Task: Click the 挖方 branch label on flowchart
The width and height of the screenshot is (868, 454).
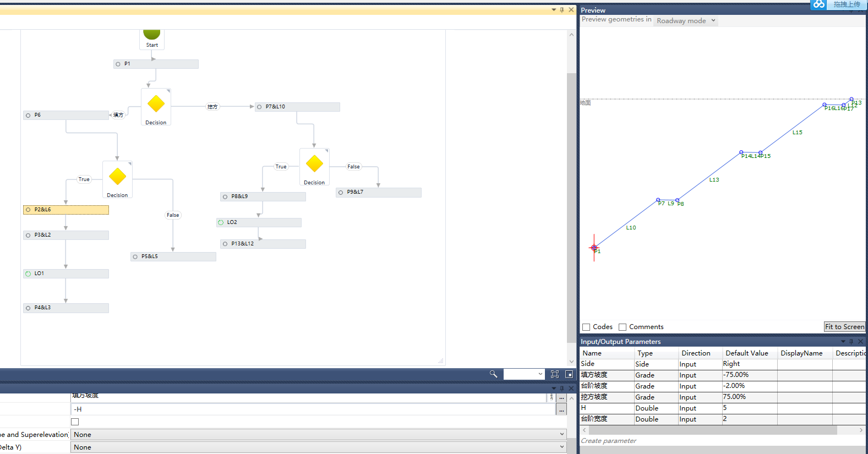Action: coord(212,107)
